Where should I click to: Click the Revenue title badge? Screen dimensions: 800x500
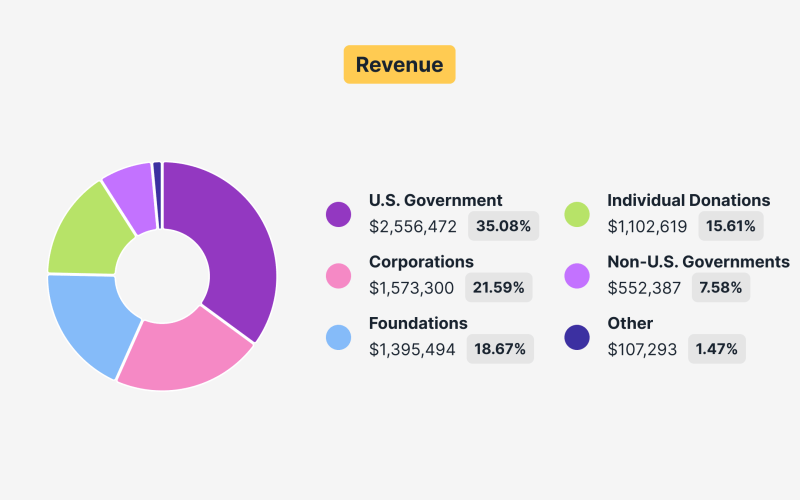pyautogui.click(x=399, y=65)
